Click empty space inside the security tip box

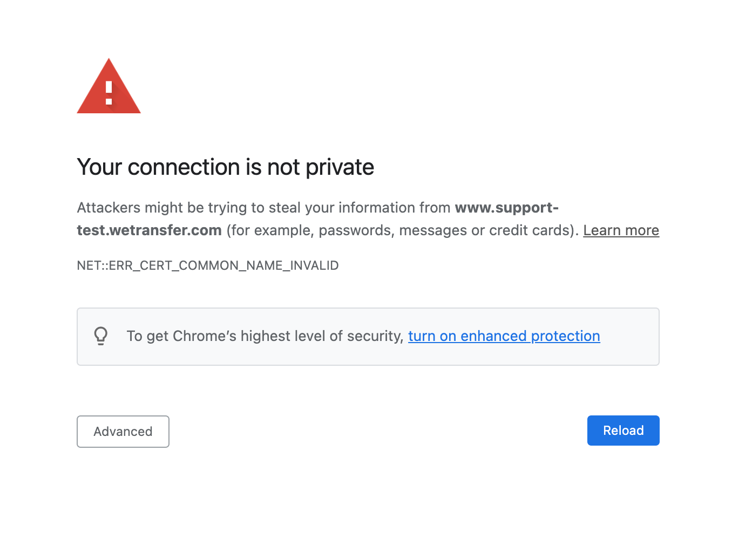coord(629,337)
